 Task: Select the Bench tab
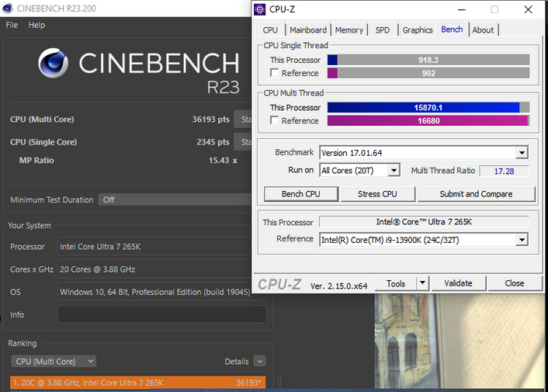(452, 29)
